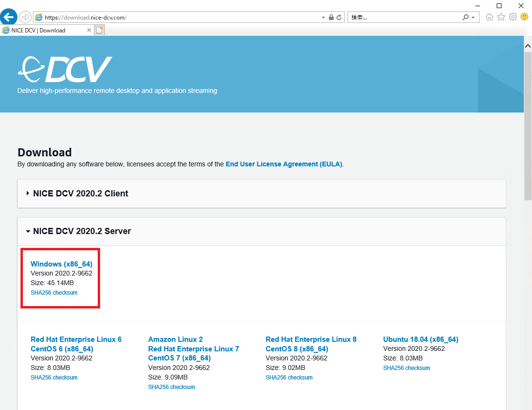Download the Windows (x86_64) server package
Image resolution: width=532 pixels, height=410 pixels.
click(61, 264)
